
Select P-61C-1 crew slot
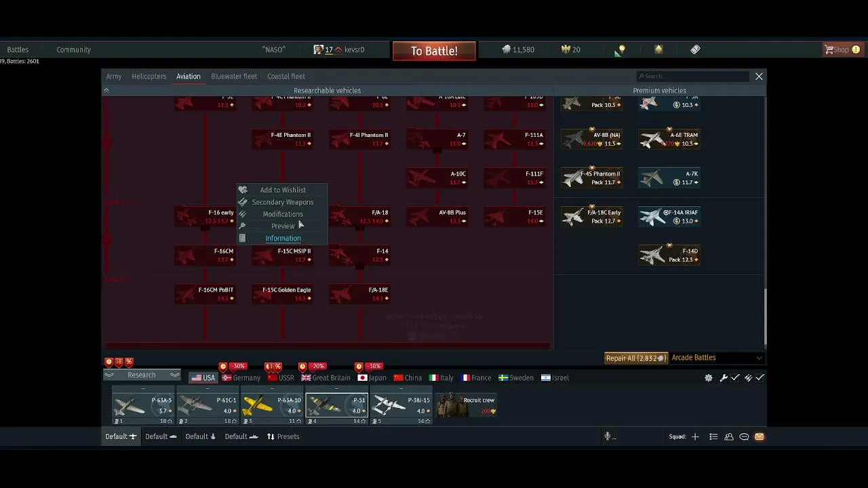point(208,407)
